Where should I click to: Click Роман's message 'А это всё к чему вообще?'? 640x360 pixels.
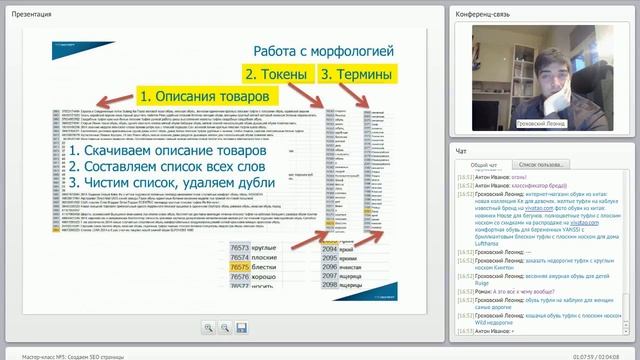tap(524, 292)
